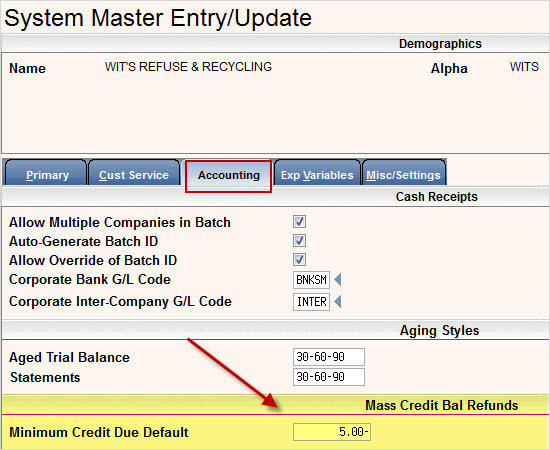The height and width of the screenshot is (450, 550).
Task: Open lookup arrow beside Corporate Inter-Company G/L Code
Action: (337, 301)
